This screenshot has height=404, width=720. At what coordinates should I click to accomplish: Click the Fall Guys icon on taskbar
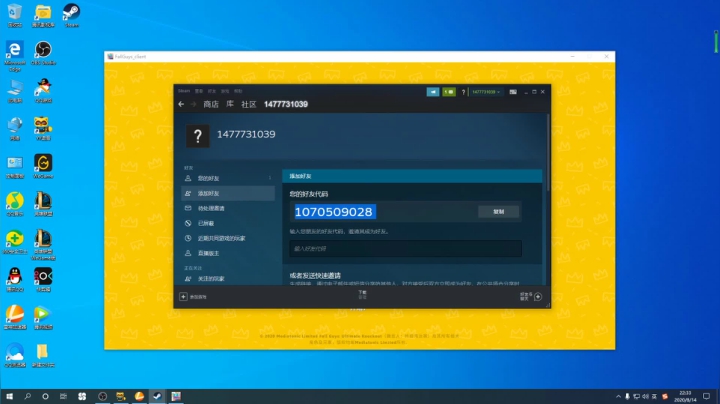(x=176, y=396)
